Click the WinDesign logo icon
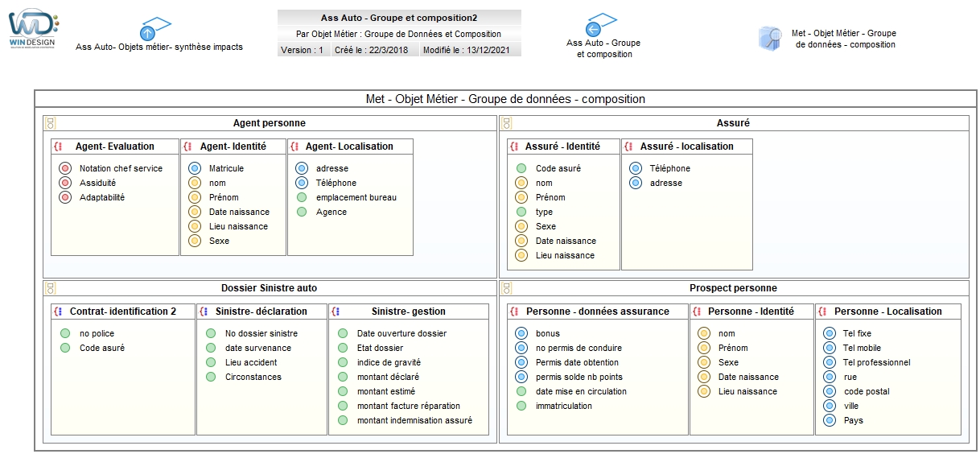 (35, 31)
